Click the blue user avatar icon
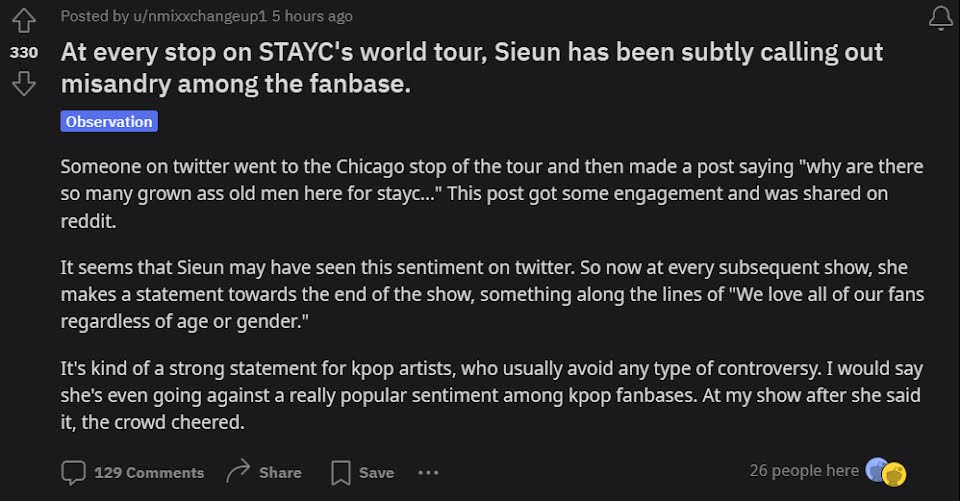This screenshot has width=960, height=501. 876,470
